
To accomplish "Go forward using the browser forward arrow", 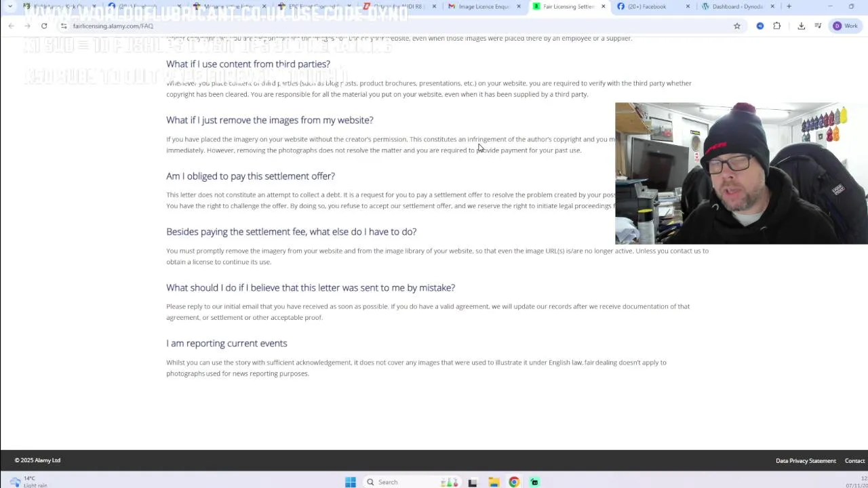I will [x=27, y=26].
